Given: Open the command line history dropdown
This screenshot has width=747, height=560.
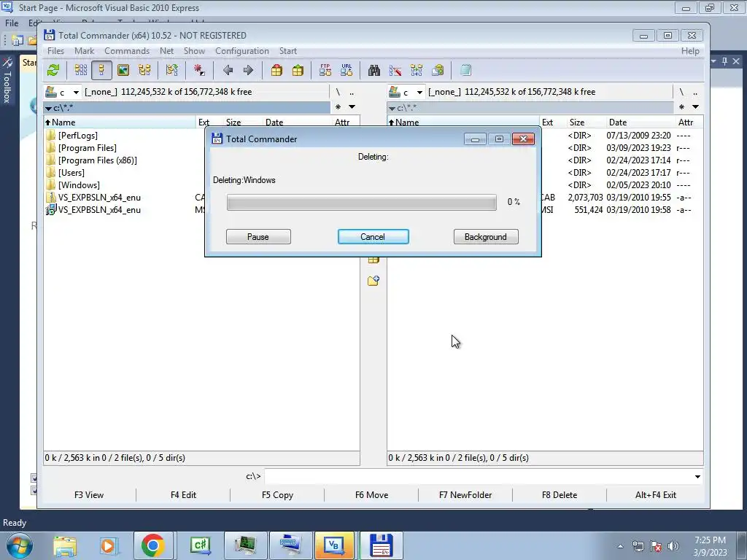Looking at the screenshot, I should click(x=697, y=477).
